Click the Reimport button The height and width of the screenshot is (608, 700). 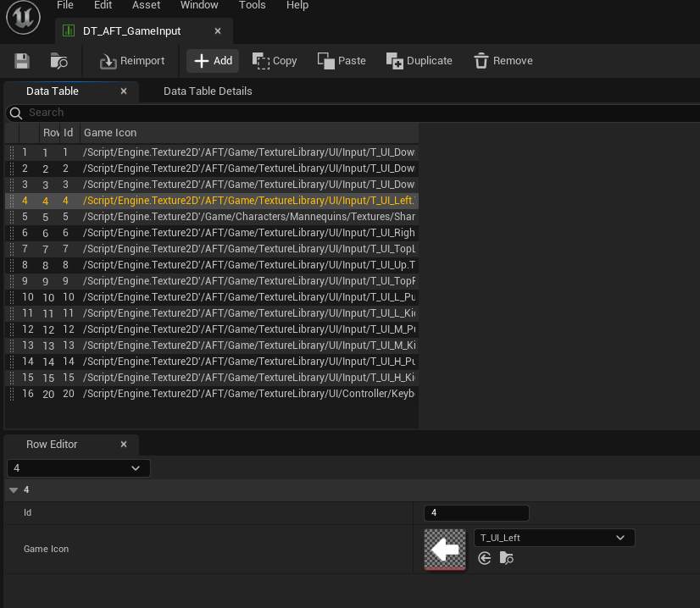pyautogui.click(x=131, y=60)
